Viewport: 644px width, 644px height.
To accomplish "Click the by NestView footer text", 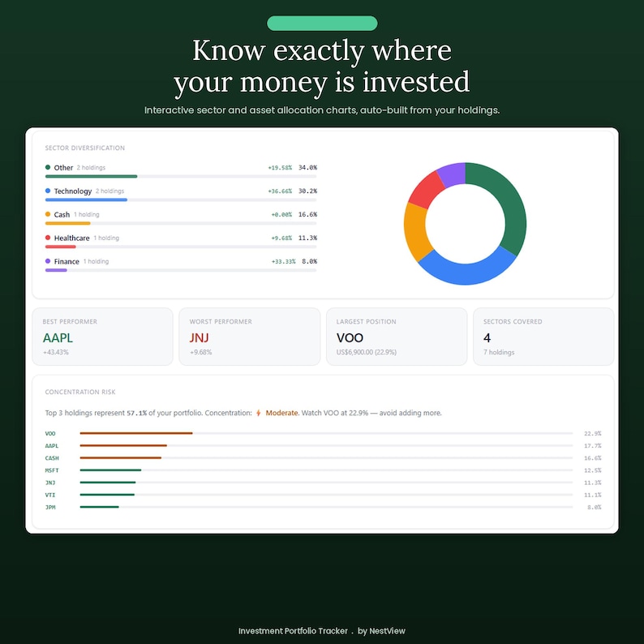I will click(381, 631).
